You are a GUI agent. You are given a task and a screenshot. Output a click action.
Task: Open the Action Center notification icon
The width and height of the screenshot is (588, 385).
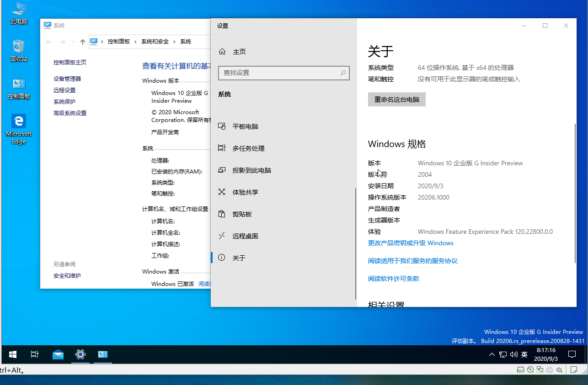(572, 354)
